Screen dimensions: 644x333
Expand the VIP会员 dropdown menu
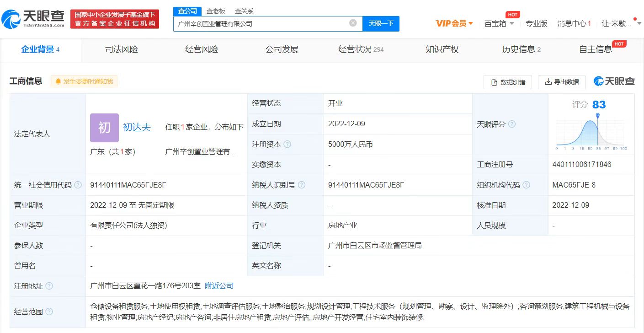click(454, 23)
